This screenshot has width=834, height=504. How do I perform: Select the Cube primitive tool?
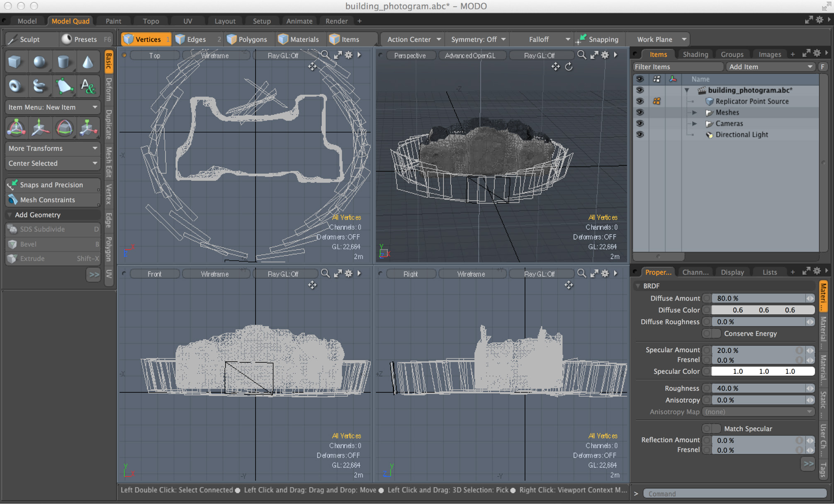point(15,62)
